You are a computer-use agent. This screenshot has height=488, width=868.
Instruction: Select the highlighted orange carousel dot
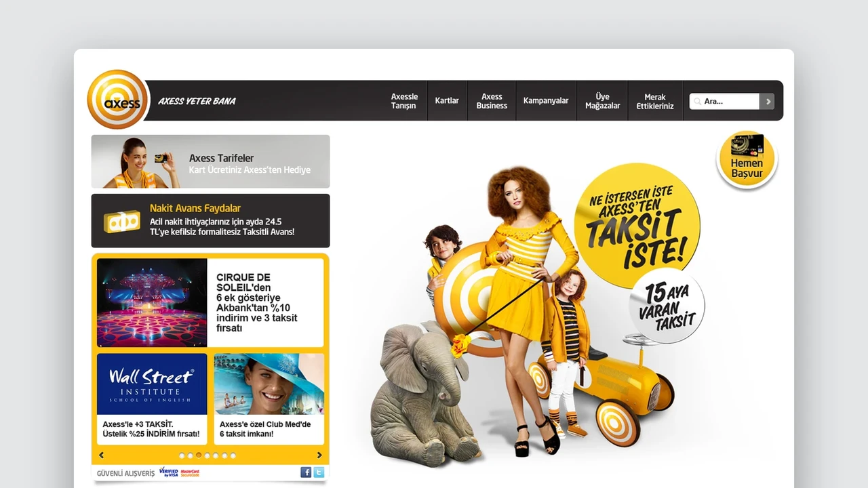199,455
